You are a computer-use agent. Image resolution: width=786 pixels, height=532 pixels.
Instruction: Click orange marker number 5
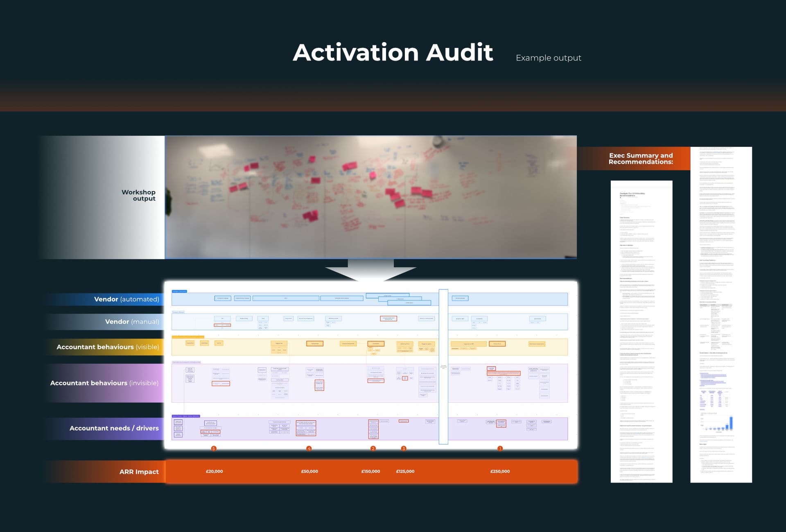point(214,449)
